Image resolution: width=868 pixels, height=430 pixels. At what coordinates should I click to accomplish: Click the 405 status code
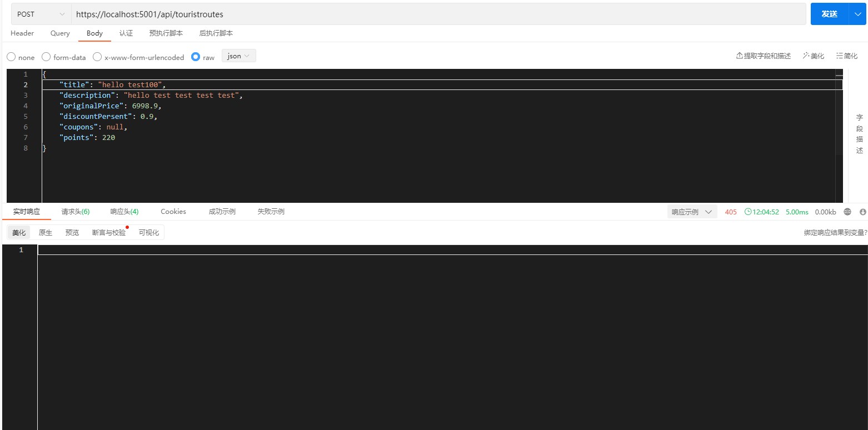pyautogui.click(x=731, y=212)
